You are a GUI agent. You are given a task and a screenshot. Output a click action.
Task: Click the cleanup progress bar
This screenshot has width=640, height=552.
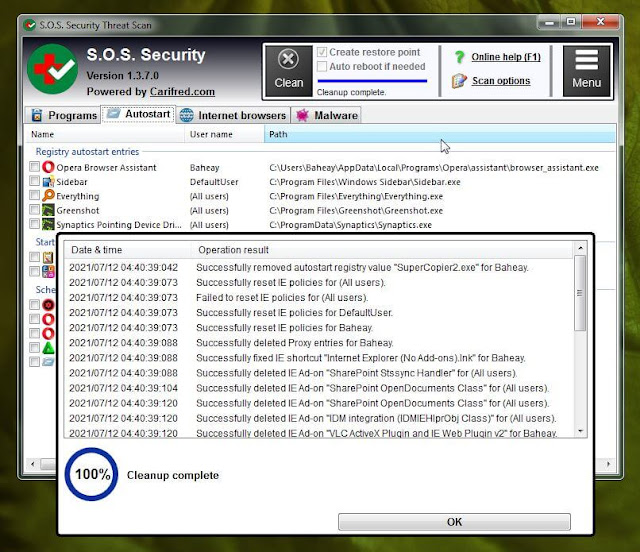(372, 81)
